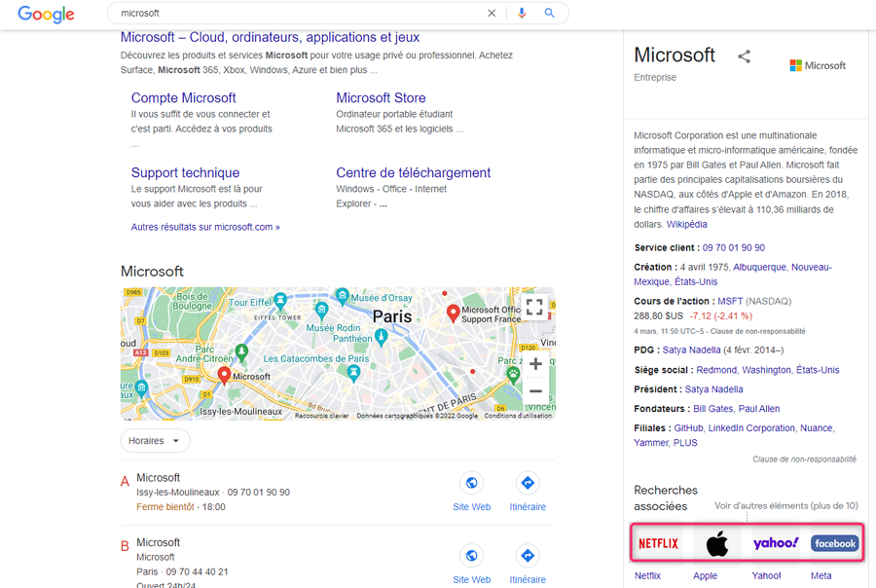Start voice search with microphone icon
The width and height of the screenshot is (876, 588).
(x=522, y=13)
